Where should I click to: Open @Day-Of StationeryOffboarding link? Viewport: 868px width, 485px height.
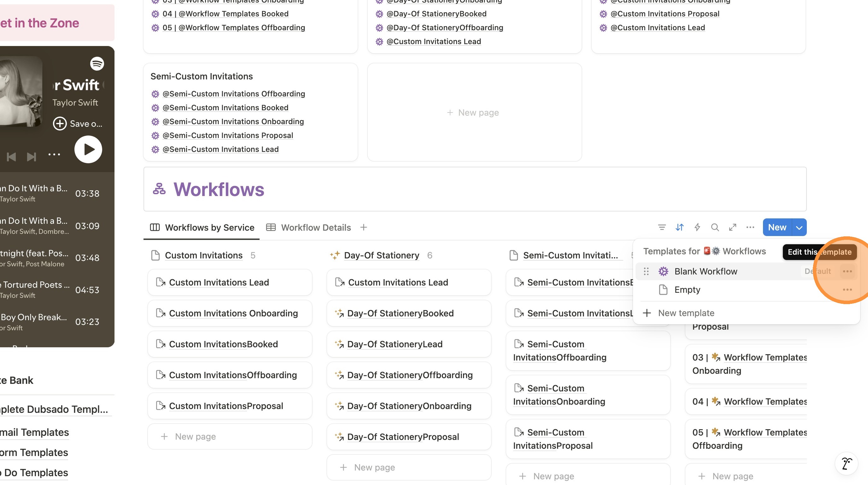click(445, 28)
